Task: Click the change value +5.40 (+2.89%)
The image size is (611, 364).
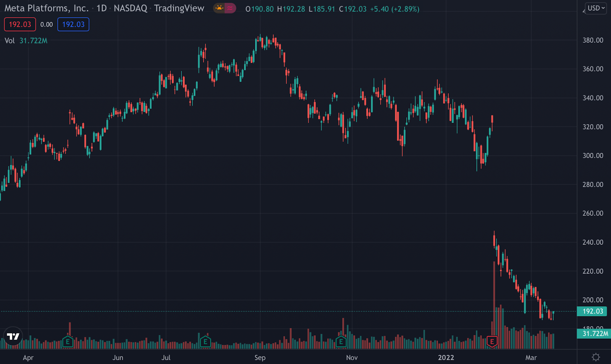Action: pos(395,9)
